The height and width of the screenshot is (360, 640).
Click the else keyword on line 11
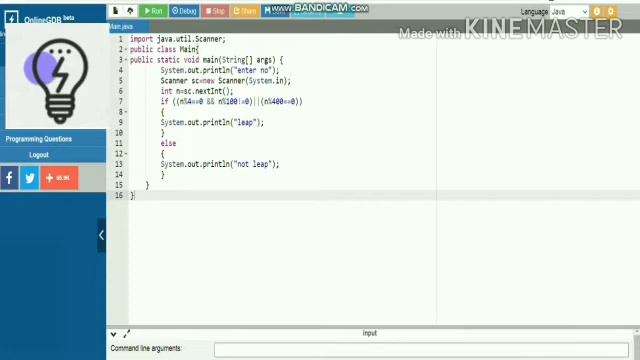click(x=168, y=144)
